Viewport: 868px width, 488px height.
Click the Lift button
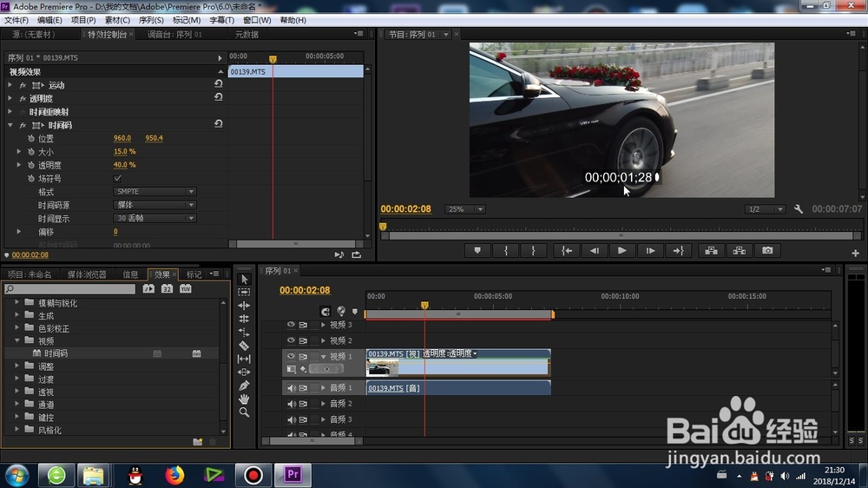[x=712, y=251]
